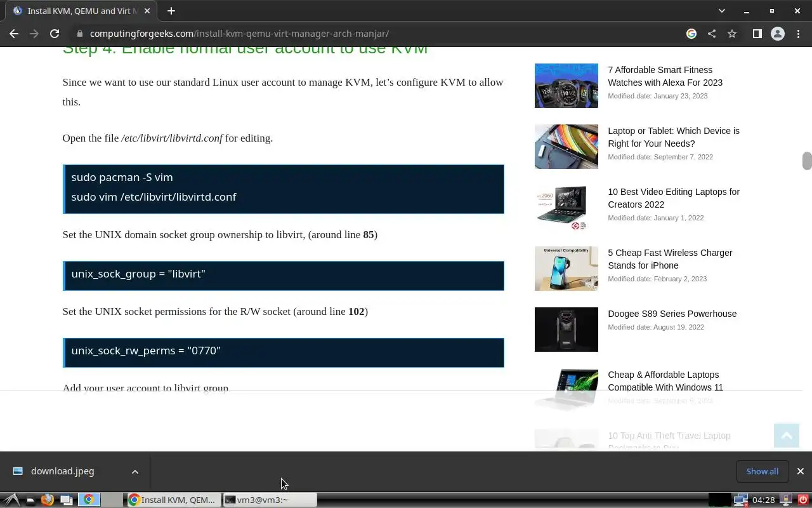Go back to the previous page

point(14,34)
